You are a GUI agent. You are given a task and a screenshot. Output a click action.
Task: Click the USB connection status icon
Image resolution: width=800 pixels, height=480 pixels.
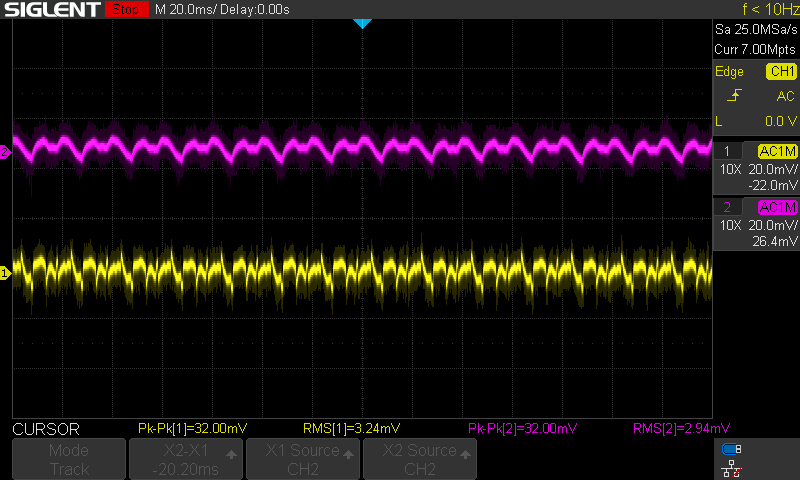point(732,449)
